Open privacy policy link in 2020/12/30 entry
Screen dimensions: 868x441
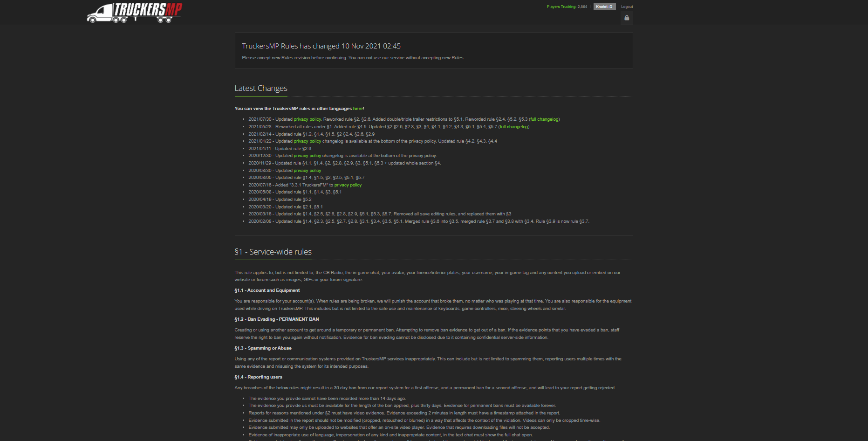click(x=307, y=156)
